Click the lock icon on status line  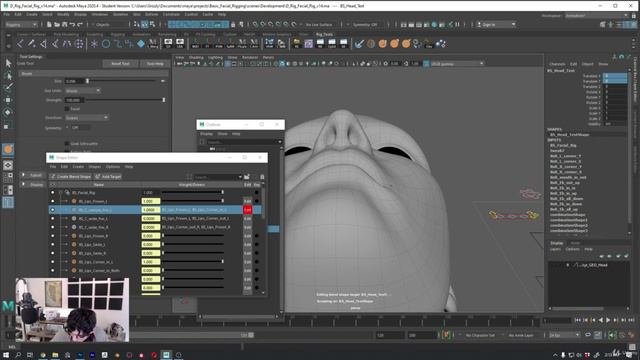233,24
